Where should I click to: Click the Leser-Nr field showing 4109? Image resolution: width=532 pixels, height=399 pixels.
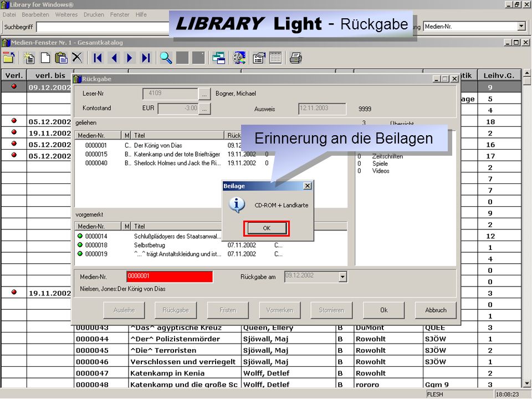[x=170, y=94]
